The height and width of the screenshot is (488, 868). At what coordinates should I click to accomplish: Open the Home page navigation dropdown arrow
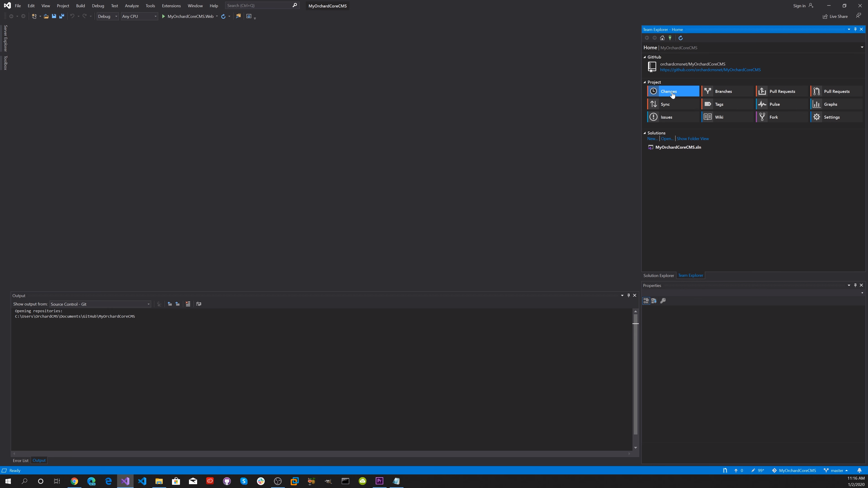pos(862,47)
